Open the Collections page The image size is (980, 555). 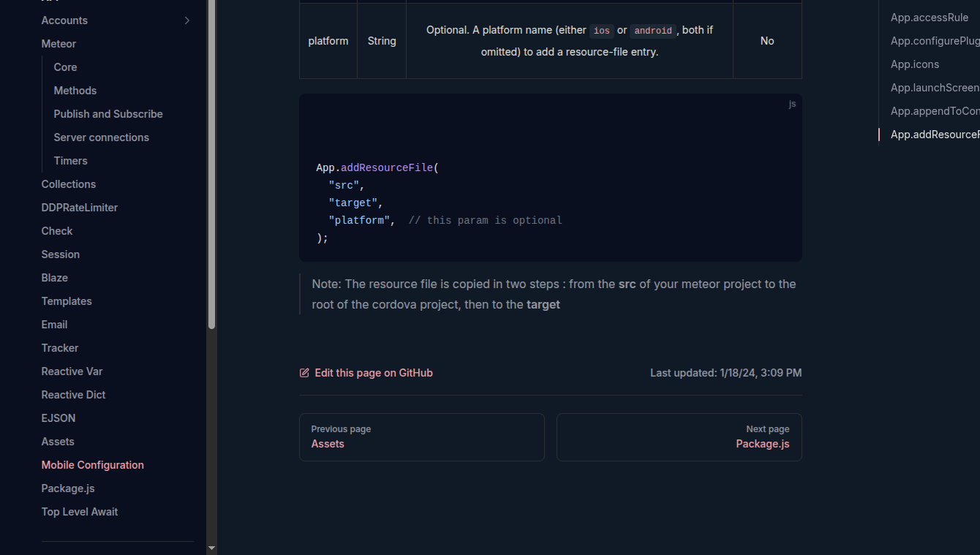coord(68,184)
